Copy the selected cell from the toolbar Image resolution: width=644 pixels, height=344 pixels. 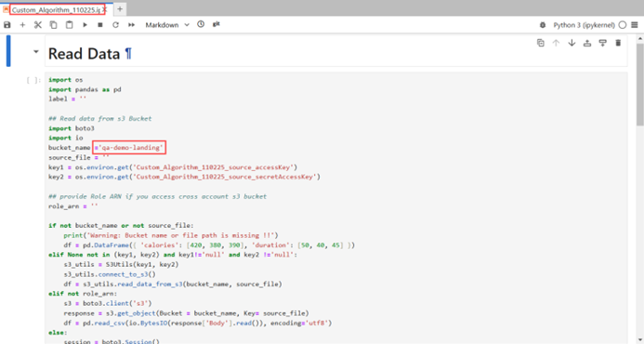(53, 25)
